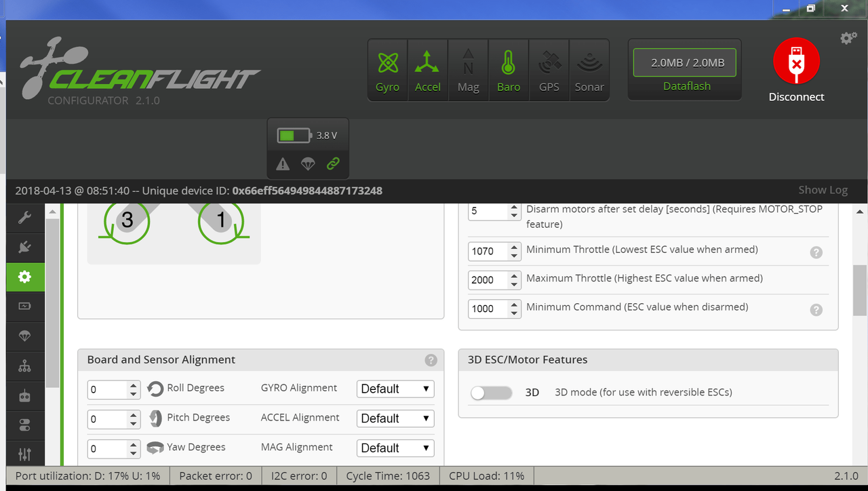This screenshot has height=491, width=868.
Task: Click the Accel sensor status icon
Action: pyautogui.click(x=428, y=71)
